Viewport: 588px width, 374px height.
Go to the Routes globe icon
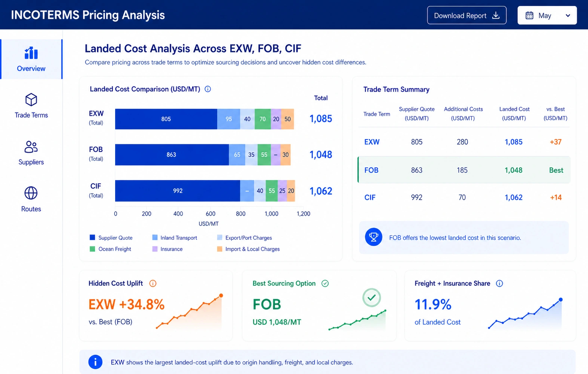coord(31,193)
